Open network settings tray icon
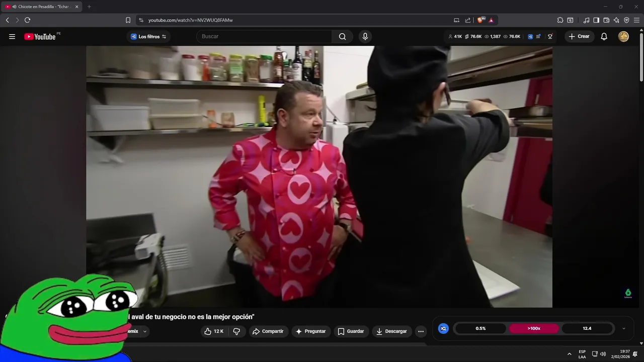This screenshot has width=644, height=362. pyautogui.click(x=595, y=354)
